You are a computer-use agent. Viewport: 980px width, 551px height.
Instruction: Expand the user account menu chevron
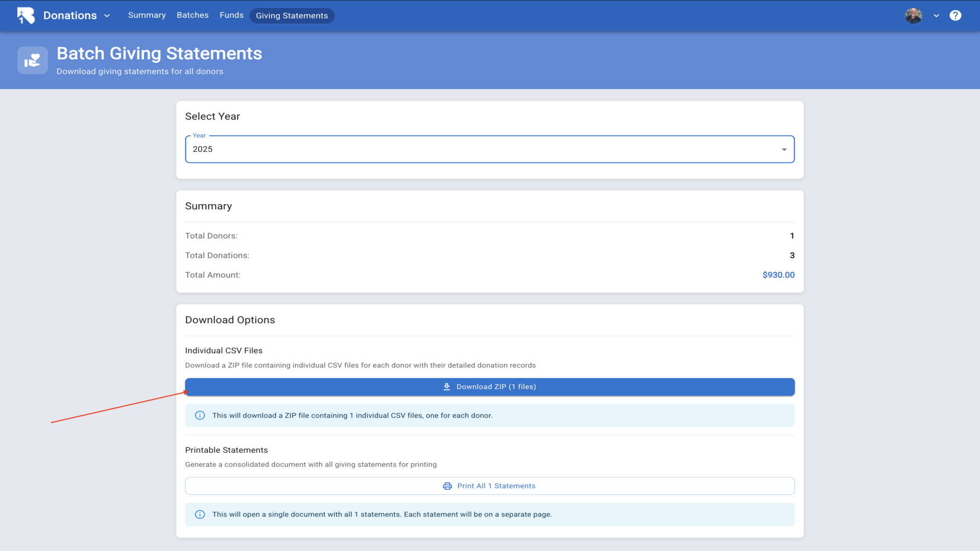point(936,16)
